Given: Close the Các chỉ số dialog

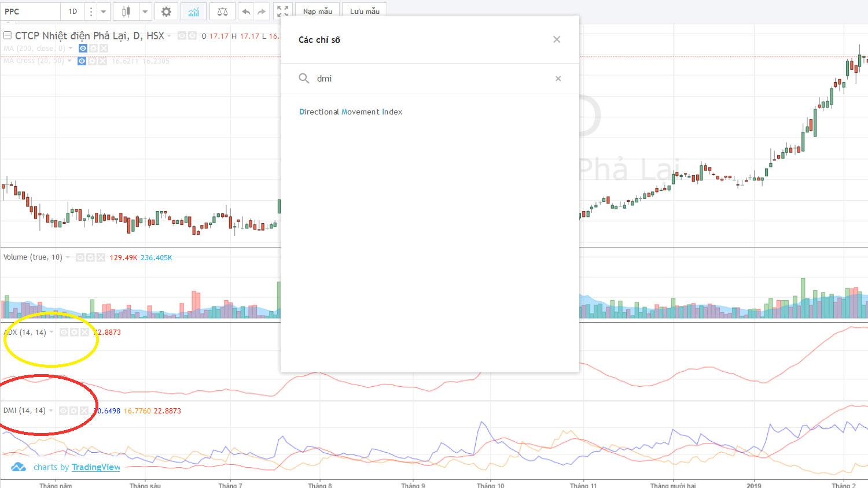Looking at the screenshot, I should [x=557, y=39].
